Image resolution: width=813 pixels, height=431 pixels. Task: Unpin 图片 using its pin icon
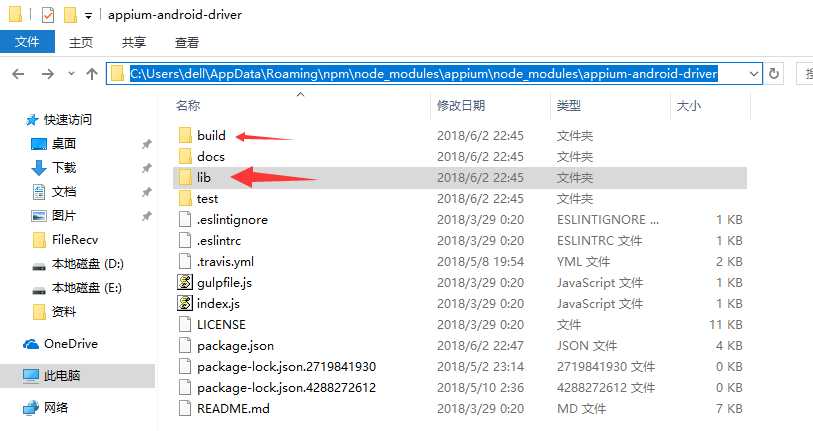coord(147,216)
